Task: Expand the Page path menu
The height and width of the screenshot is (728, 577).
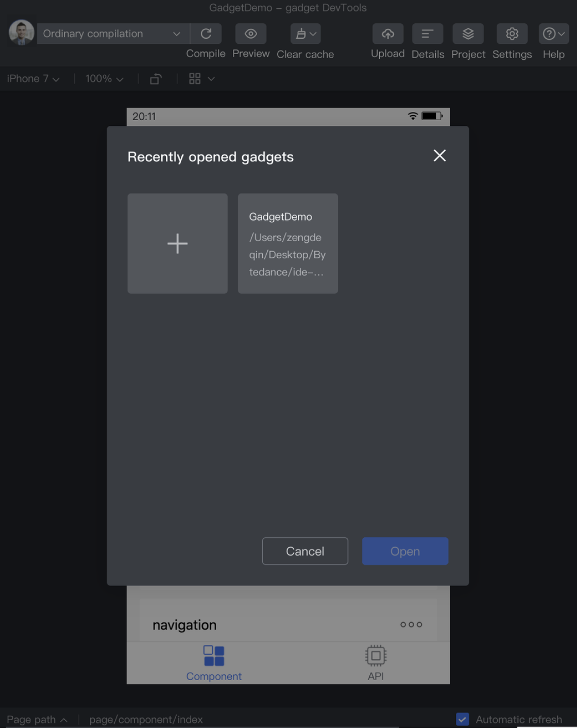Action: tap(37, 719)
